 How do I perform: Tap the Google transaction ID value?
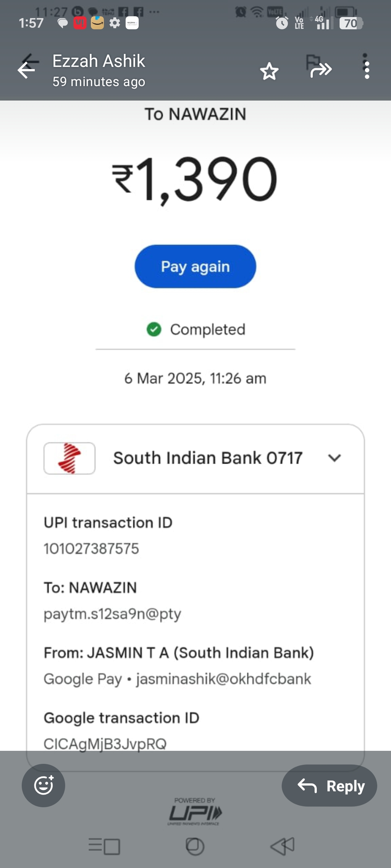(x=105, y=744)
